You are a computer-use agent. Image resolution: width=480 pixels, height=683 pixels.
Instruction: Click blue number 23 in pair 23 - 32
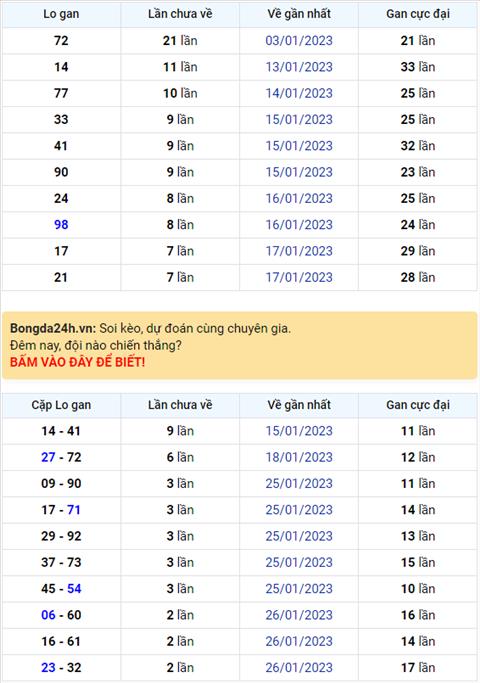[48, 667]
